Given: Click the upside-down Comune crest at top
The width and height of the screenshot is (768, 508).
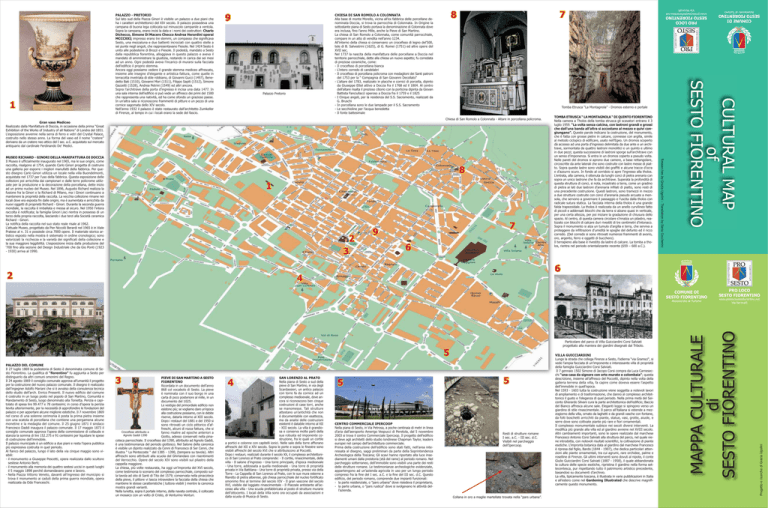Looking at the screenshot, I should (x=739, y=39).
